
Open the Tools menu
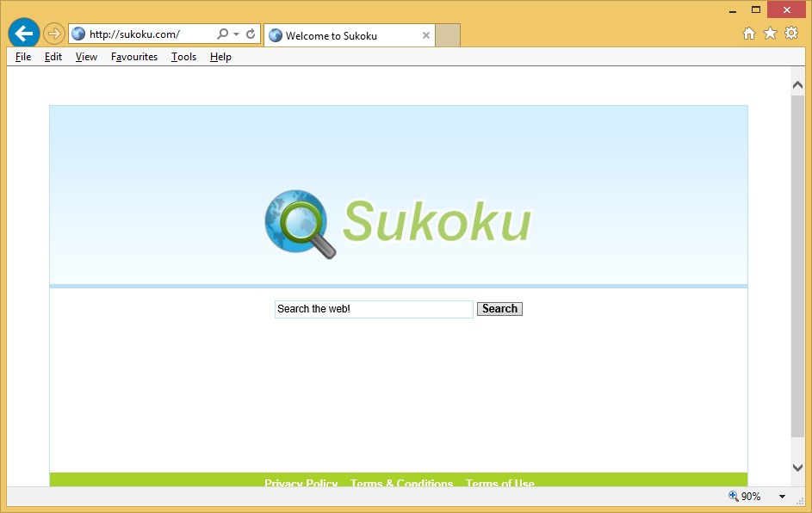183,57
